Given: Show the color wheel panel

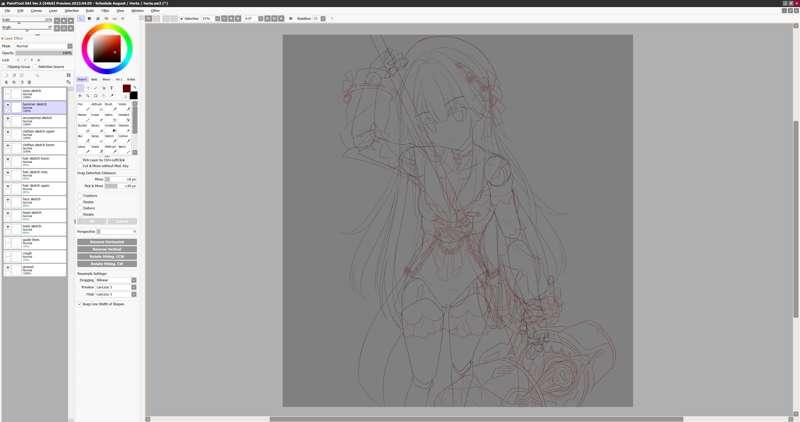Looking at the screenshot, I should (x=82, y=18).
